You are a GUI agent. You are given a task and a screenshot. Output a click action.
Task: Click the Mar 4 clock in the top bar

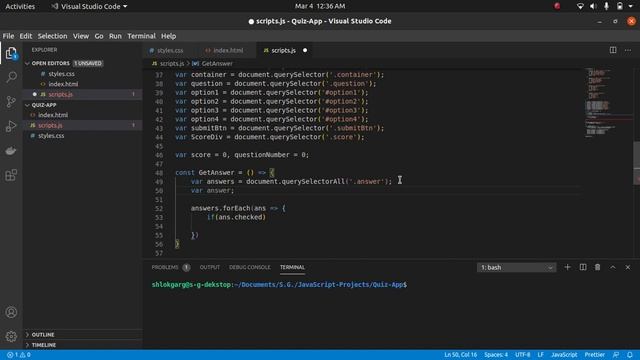coord(320,6)
